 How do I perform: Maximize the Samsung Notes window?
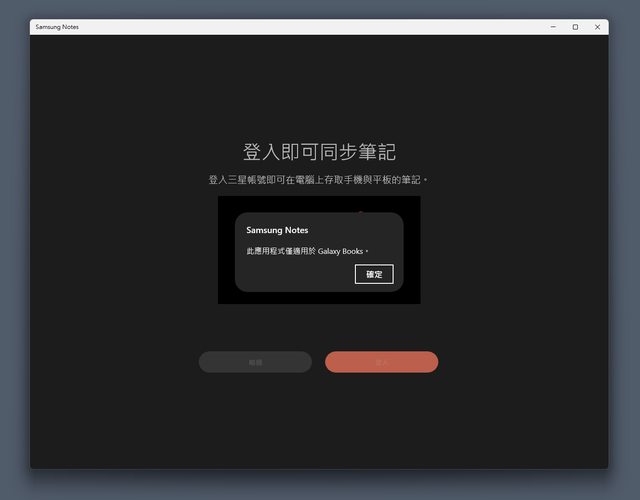point(575,27)
